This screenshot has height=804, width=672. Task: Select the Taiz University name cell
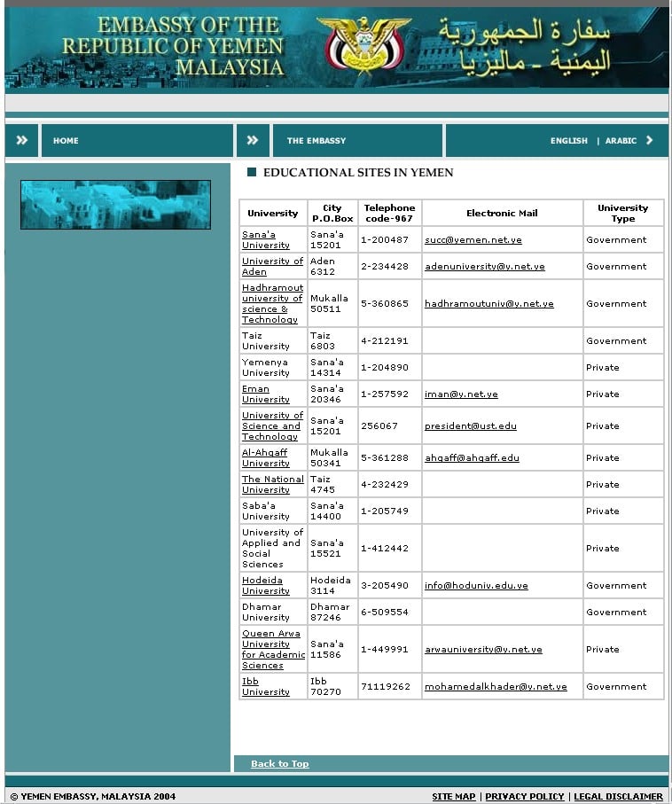(273, 340)
